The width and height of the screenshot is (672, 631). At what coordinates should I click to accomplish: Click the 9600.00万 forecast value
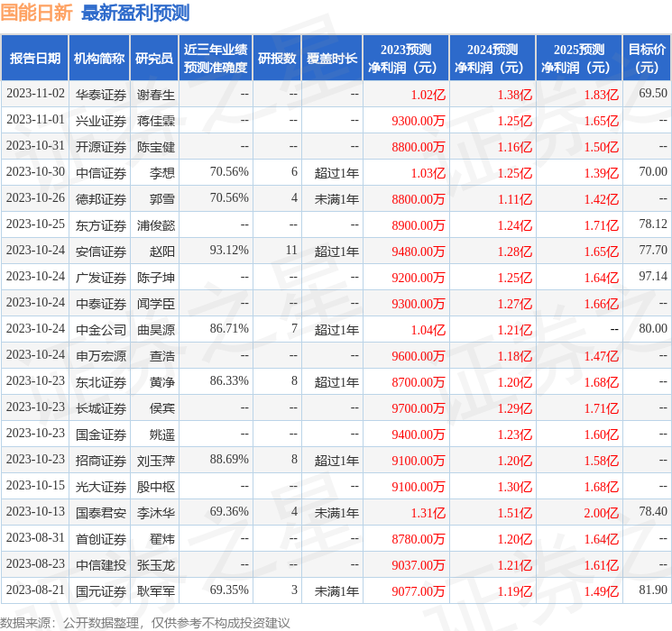[419, 356]
